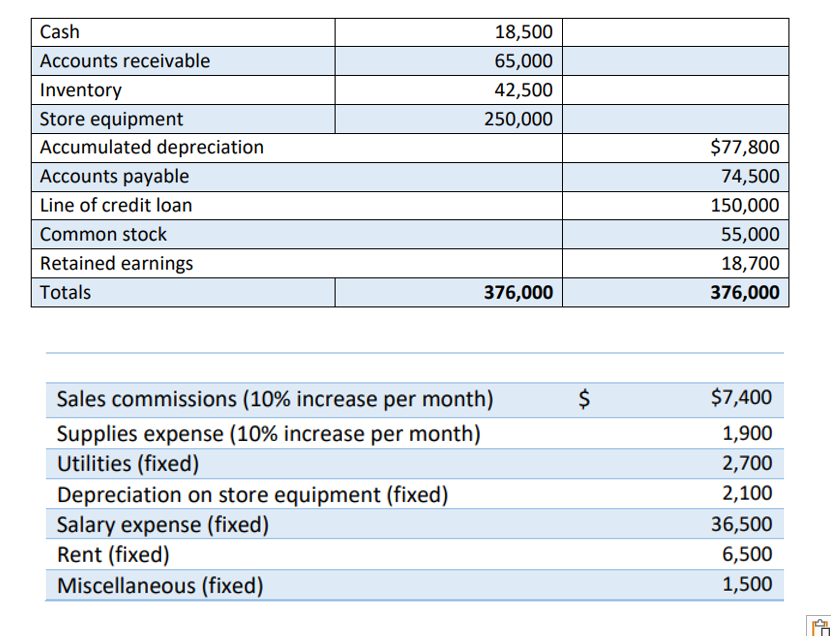Select the Salary expense amount 36,500
This screenshot has width=831, height=636.
point(742,524)
